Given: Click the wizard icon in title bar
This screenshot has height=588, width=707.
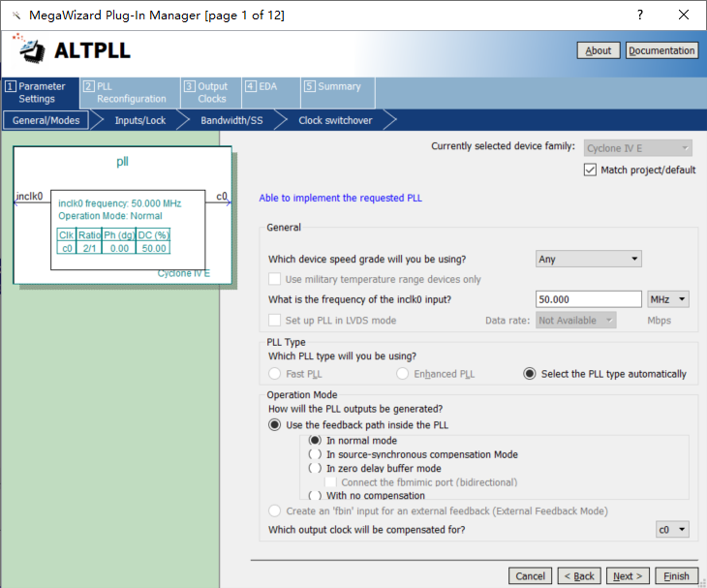Looking at the screenshot, I should coord(16,15).
